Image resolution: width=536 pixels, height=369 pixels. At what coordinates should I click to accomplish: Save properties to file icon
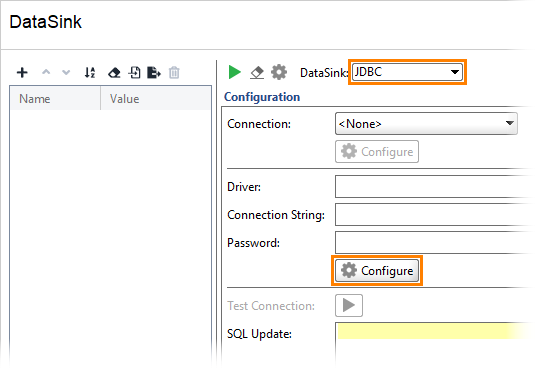(x=154, y=73)
